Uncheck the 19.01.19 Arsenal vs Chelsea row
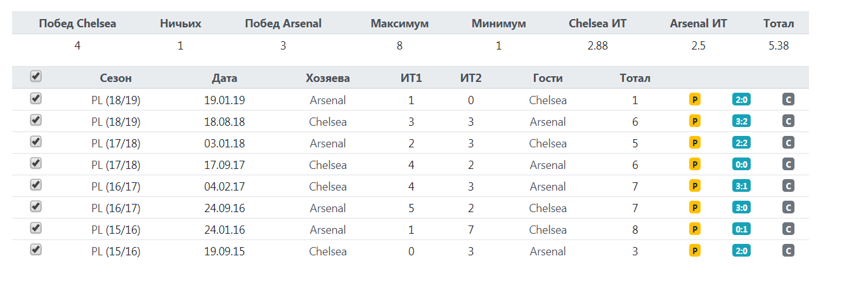Image resolution: width=868 pixels, height=282 pixels. [36, 98]
